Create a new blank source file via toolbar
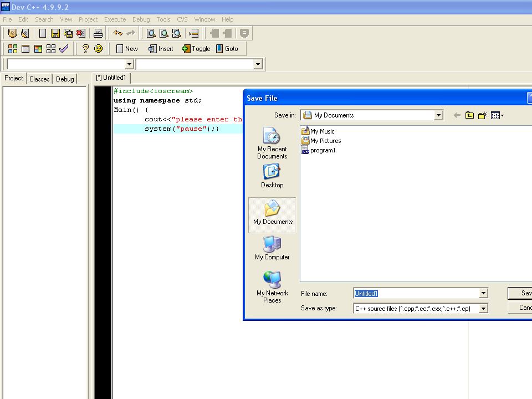 (x=43, y=33)
